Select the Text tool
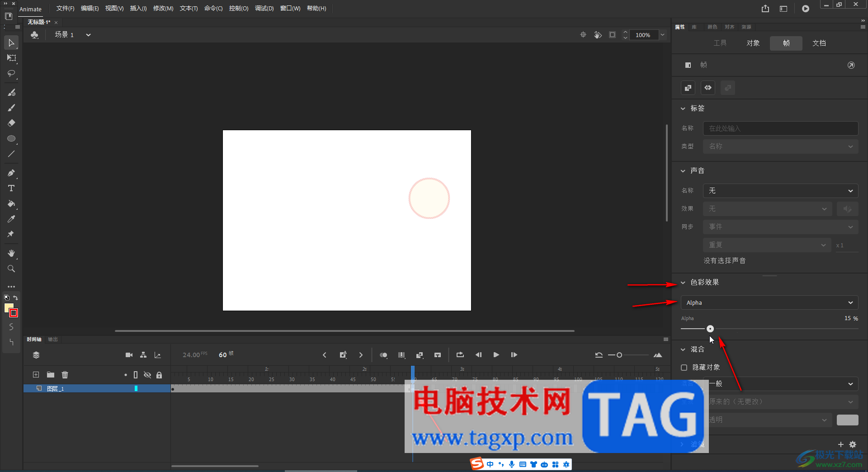Screen dimensions: 868x472 pyautogui.click(x=11, y=188)
